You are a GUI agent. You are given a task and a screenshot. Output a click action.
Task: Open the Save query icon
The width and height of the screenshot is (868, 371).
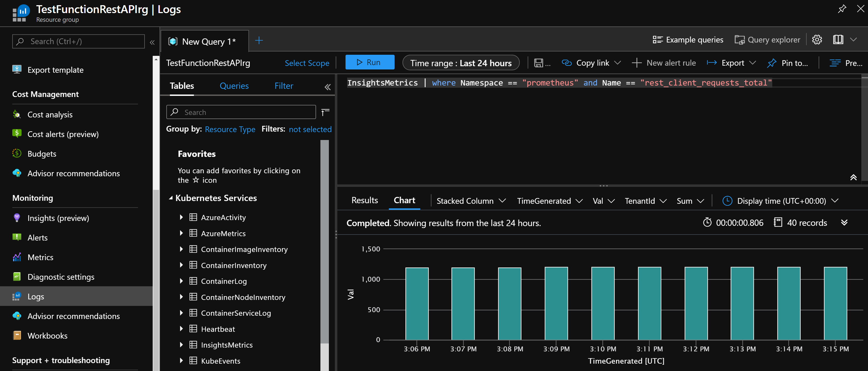pos(539,63)
